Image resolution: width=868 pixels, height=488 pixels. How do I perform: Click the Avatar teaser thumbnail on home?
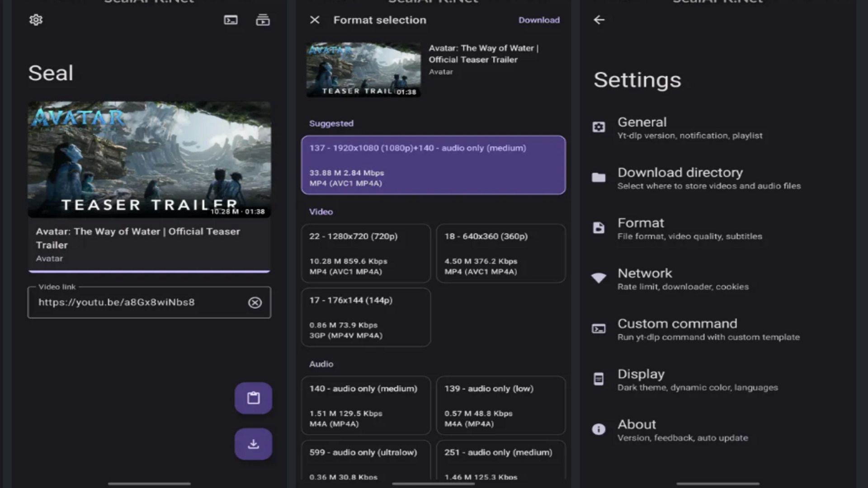point(149,159)
